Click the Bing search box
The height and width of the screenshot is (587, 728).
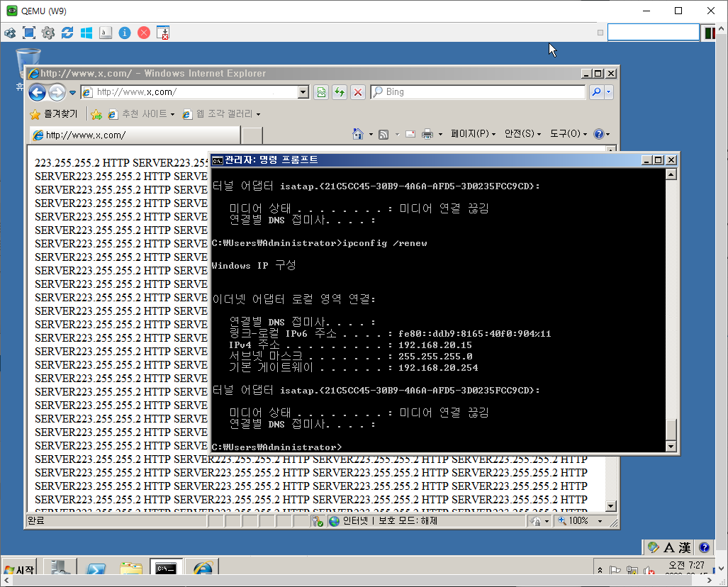478,92
